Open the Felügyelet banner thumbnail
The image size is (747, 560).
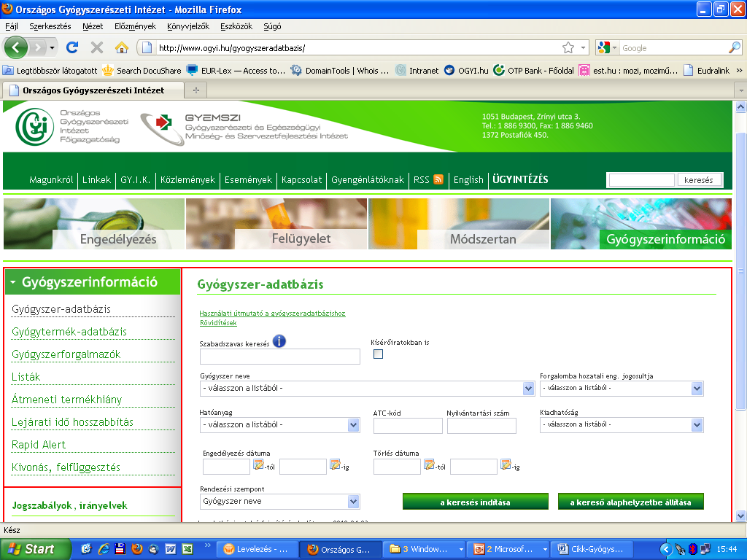pos(276,224)
